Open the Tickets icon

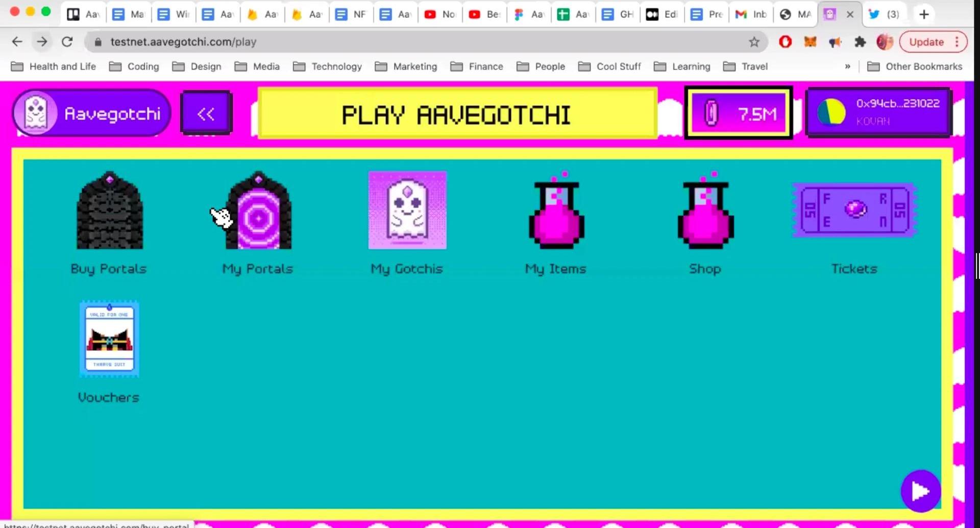(x=854, y=210)
